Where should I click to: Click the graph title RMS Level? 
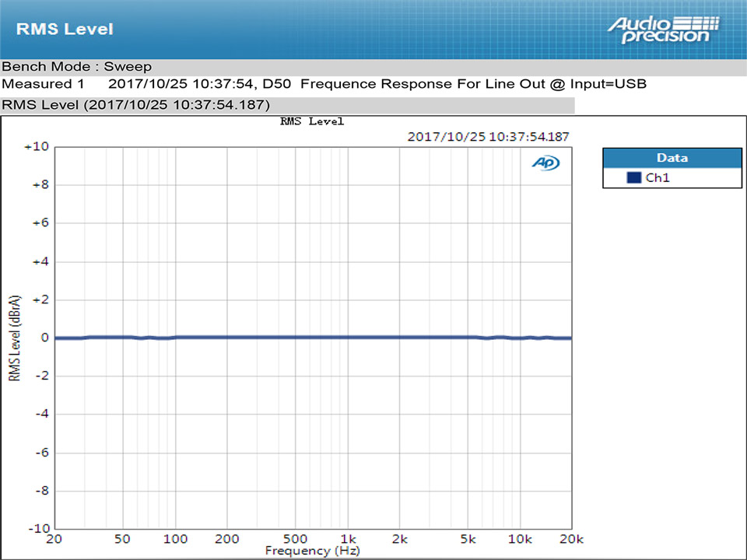310,121
